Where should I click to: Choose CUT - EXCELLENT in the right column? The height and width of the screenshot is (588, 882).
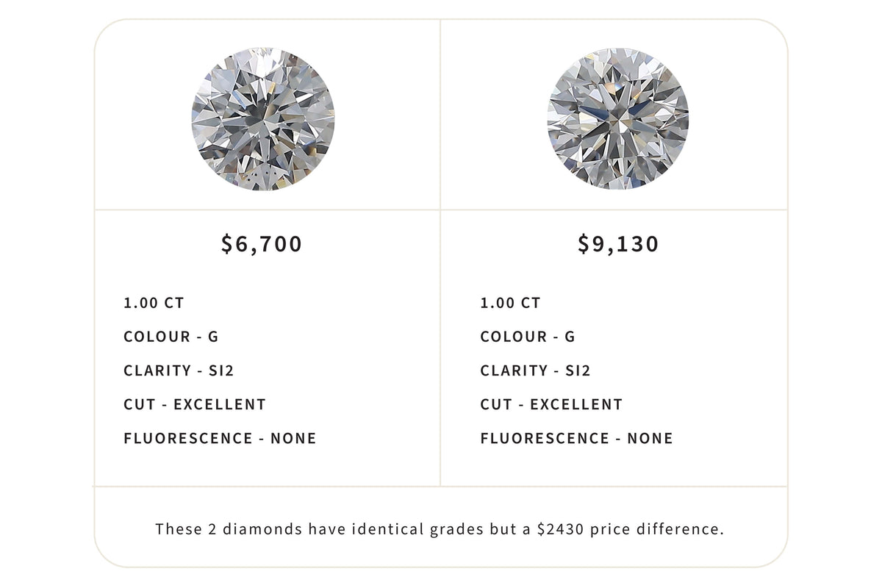coord(551,404)
